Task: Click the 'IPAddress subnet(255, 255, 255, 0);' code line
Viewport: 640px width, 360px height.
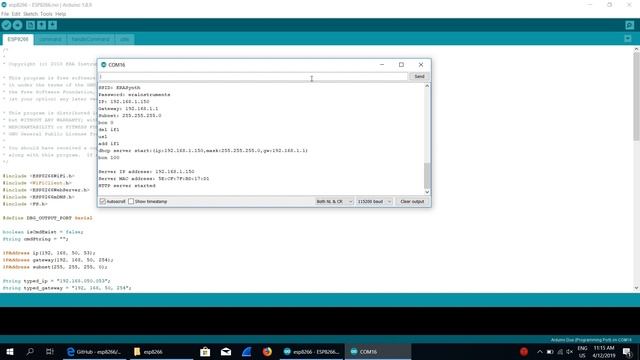Action: point(55,267)
